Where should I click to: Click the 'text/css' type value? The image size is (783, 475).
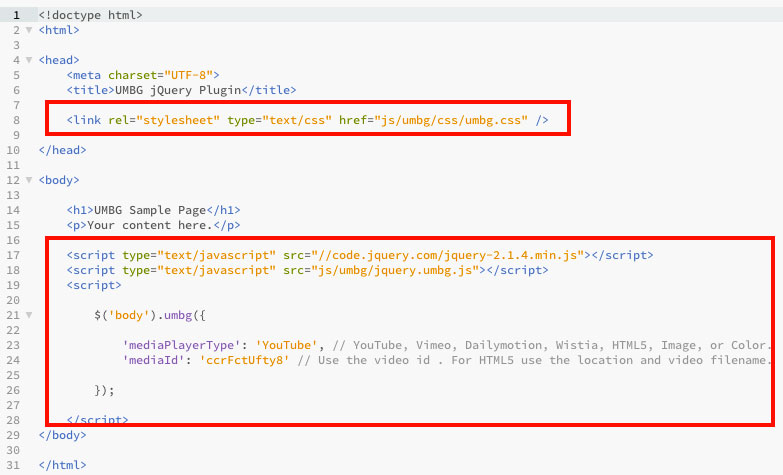[x=297, y=120]
